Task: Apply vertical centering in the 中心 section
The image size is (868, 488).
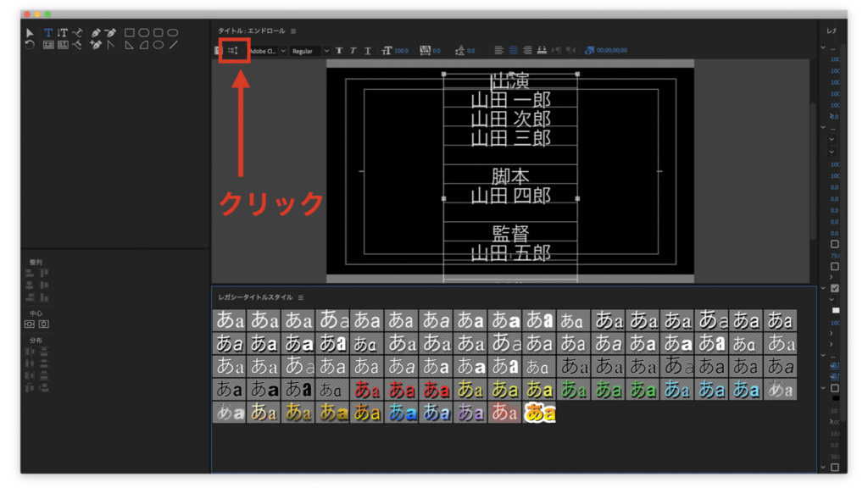Action: [42, 324]
